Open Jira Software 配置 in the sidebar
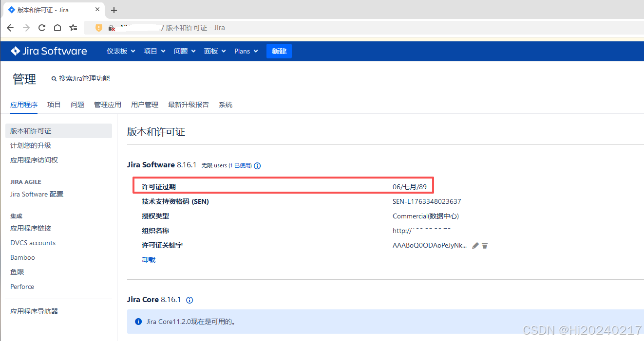Image resolution: width=644 pixels, height=341 pixels. (37, 194)
